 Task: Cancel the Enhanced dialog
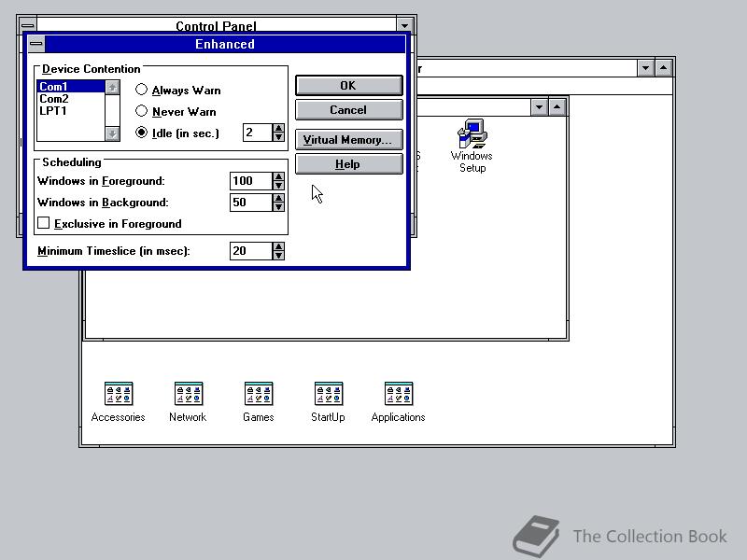point(348,110)
